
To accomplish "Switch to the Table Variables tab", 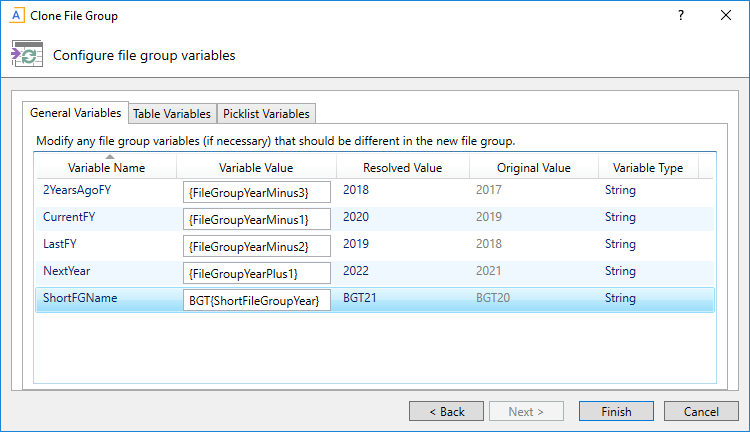I will click(x=172, y=114).
